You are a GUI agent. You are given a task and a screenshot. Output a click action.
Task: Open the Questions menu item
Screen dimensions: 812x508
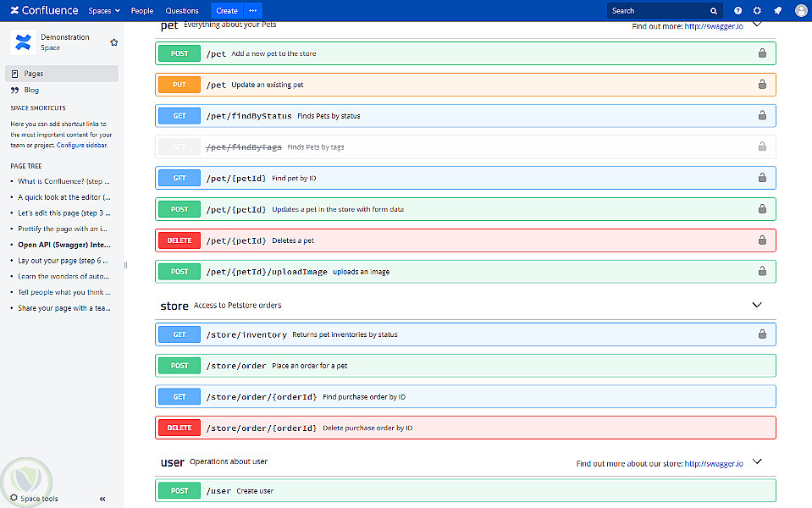pyautogui.click(x=182, y=10)
